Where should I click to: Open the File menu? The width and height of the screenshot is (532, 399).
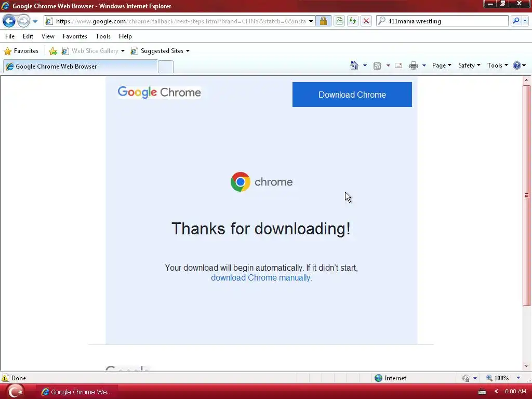[x=10, y=36]
